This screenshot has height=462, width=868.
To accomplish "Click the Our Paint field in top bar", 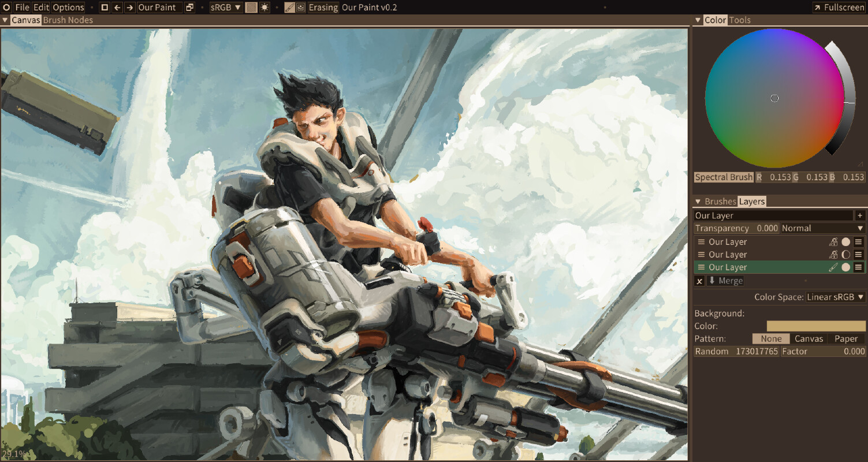I will point(159,8).
